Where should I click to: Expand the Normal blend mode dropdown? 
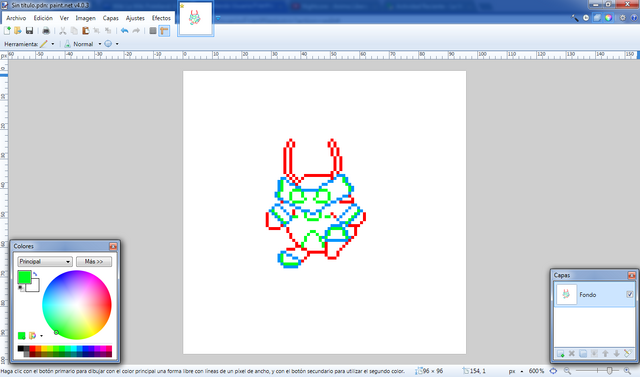click(100, 44)
